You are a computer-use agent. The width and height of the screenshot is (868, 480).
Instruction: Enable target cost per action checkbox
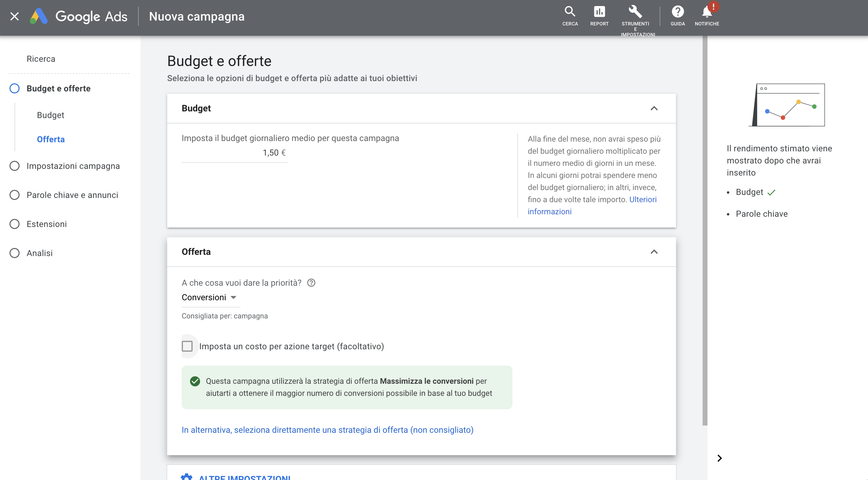pyautogui.click(x=187, y=346)
